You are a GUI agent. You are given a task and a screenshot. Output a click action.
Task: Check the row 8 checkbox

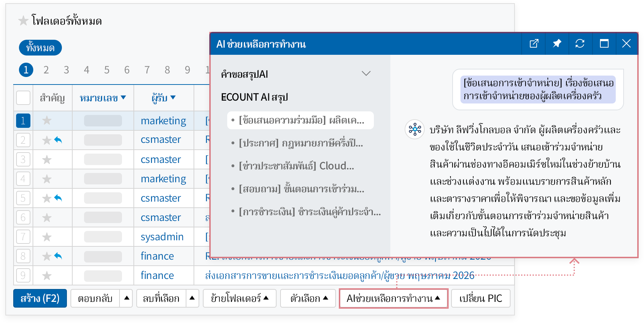coord(23,256)
